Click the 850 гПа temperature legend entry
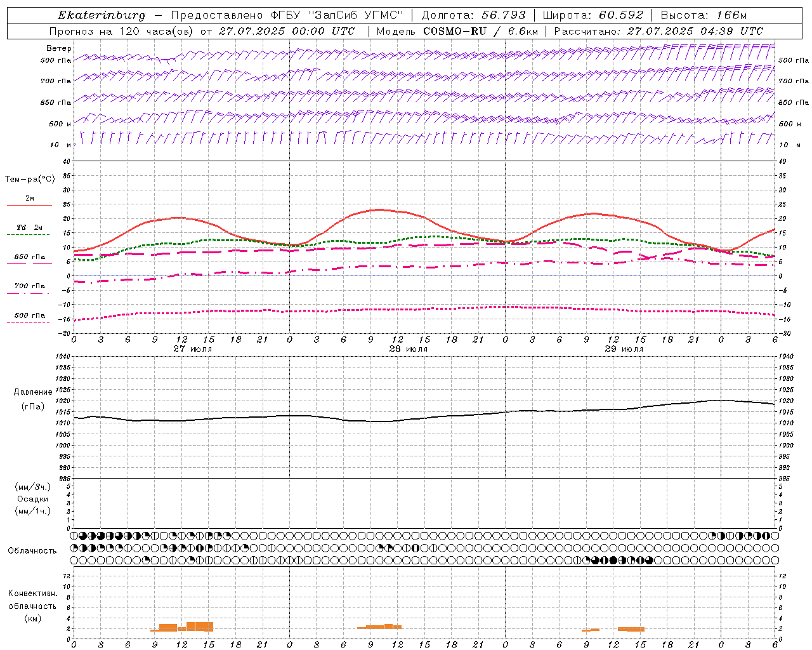 point(30,257)
